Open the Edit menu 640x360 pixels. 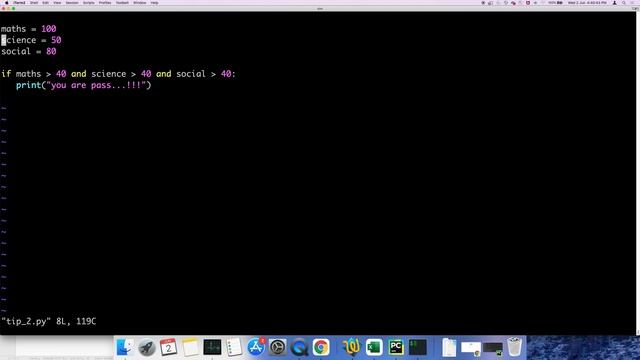(45, 3)
